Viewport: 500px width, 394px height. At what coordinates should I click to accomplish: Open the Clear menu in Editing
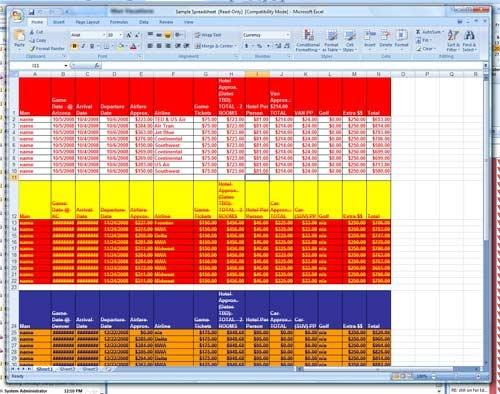(x=425, y=49)
